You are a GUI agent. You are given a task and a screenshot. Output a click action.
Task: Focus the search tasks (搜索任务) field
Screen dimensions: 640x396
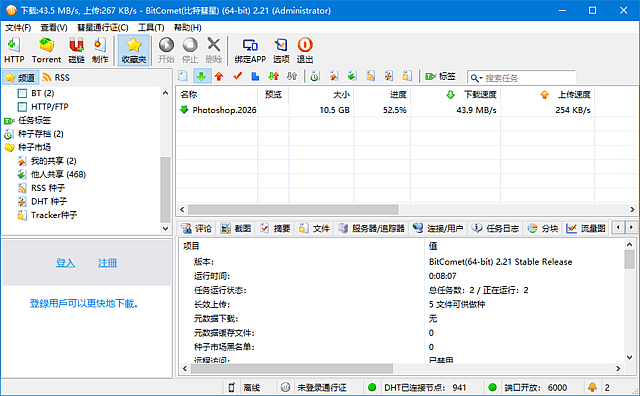529,78
